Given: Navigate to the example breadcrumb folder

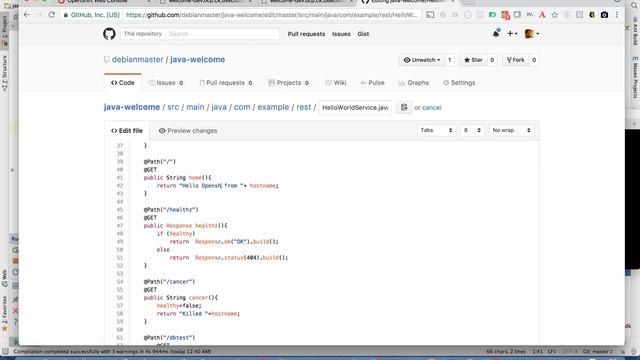Looking at the screenshot, I should [x=273, y=107].
